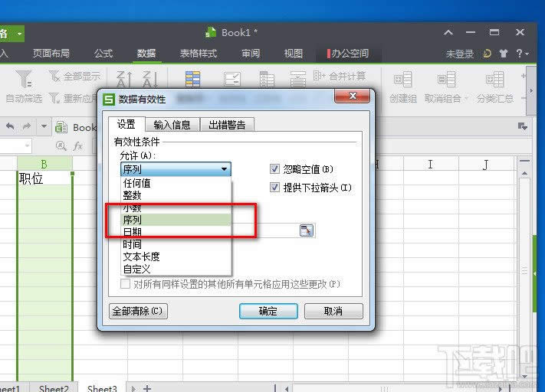Close the 数据有效性 dialog with X

(x=352, y=96)
